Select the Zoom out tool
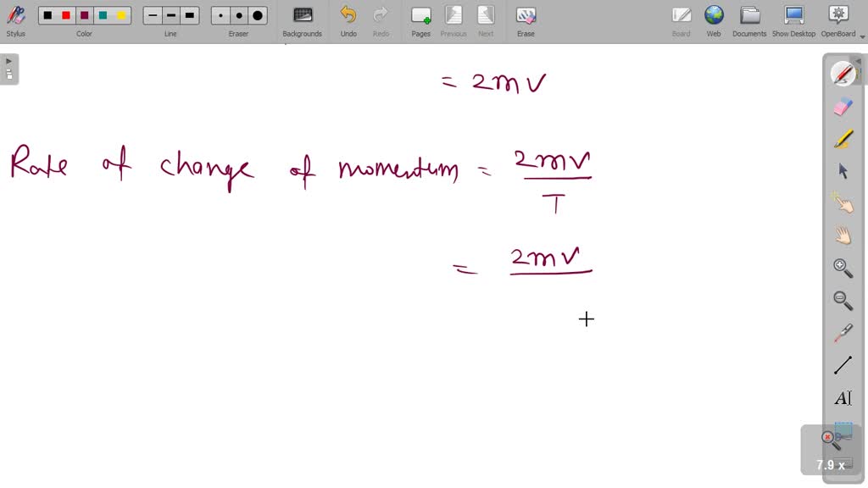The height and width of the screenshot is (488, 868). (843, 301)
